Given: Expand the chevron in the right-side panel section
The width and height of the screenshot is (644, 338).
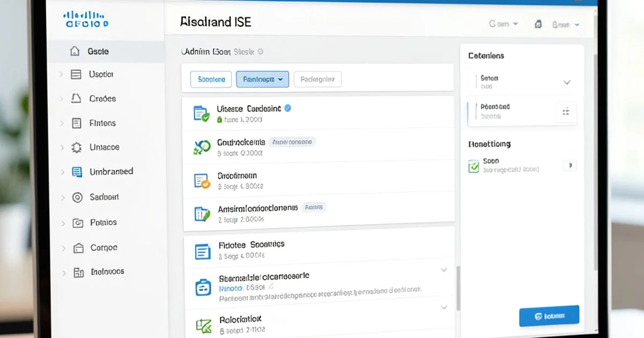Looking at the screenshot, I should [567, 83].
